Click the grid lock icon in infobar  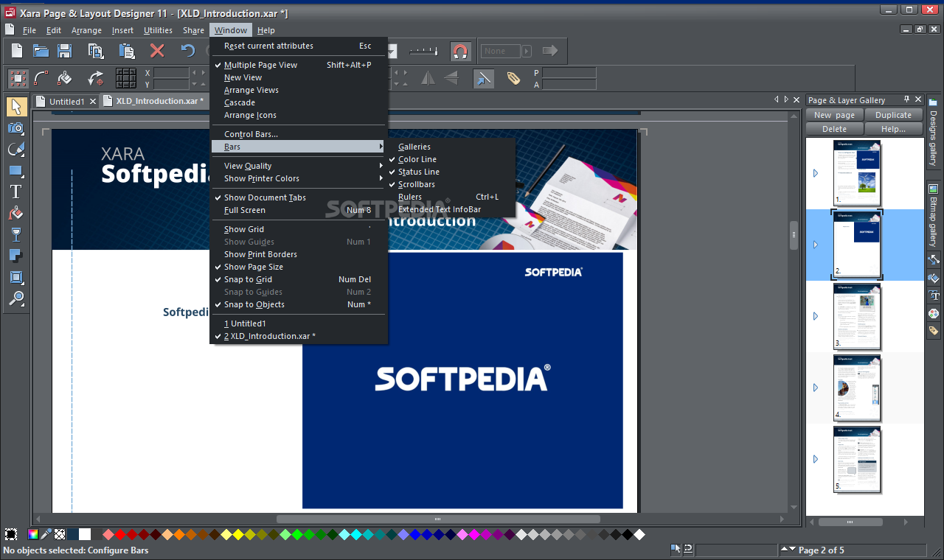tap(126, 78)
